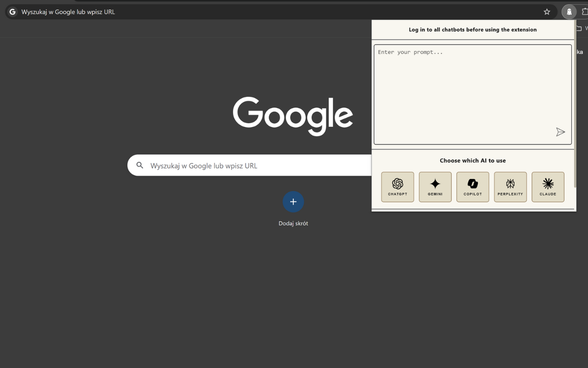
Task: Select the Perplexity chatbot button
Action: (x=510, y=187)
